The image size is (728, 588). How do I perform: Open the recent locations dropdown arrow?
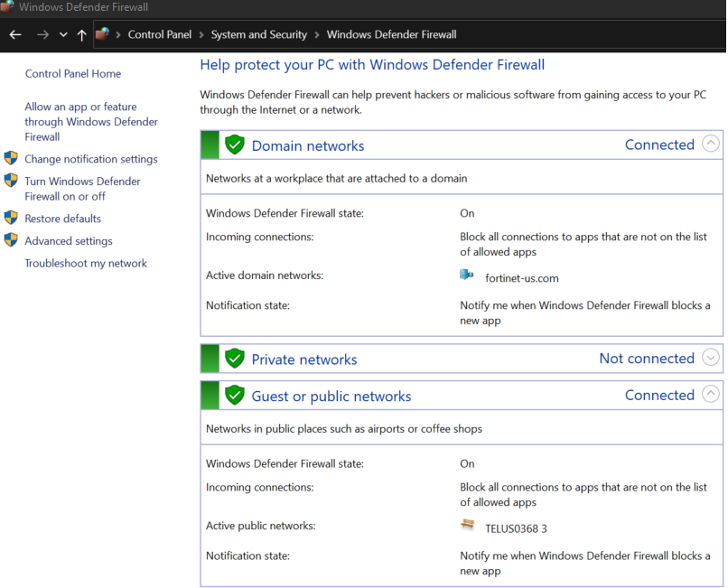[x=61, y=34]
